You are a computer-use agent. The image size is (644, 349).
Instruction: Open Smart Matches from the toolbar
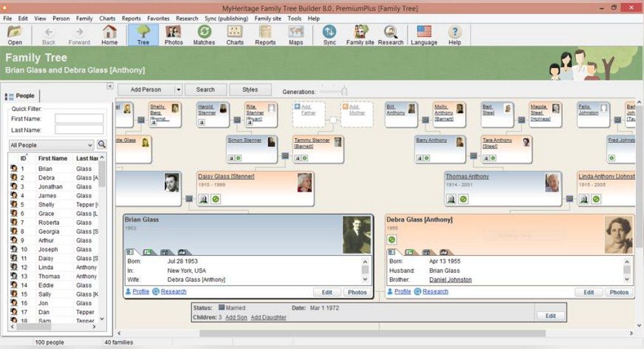click(x=204, y=35)
